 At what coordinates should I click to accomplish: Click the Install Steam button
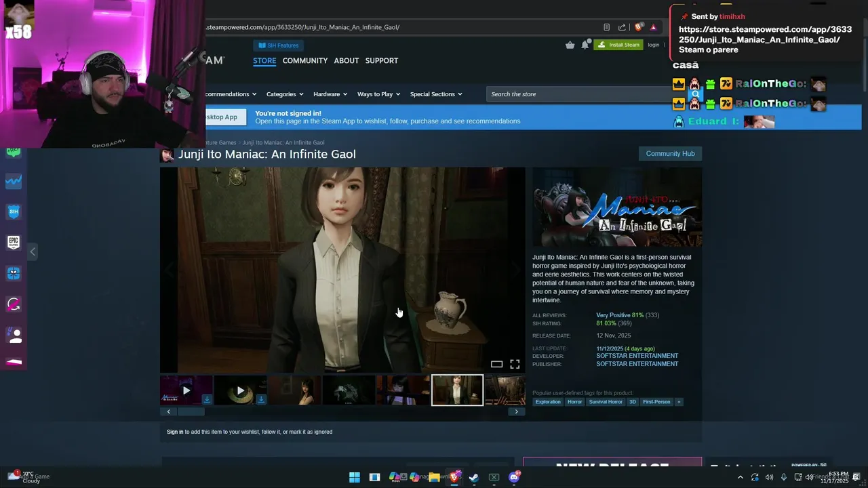618,45
